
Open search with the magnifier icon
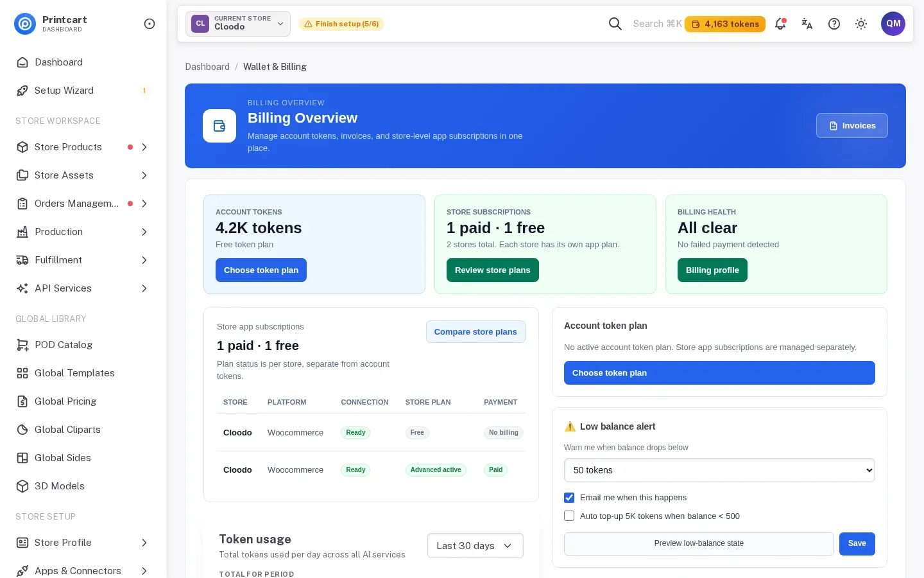pos(615,24)
